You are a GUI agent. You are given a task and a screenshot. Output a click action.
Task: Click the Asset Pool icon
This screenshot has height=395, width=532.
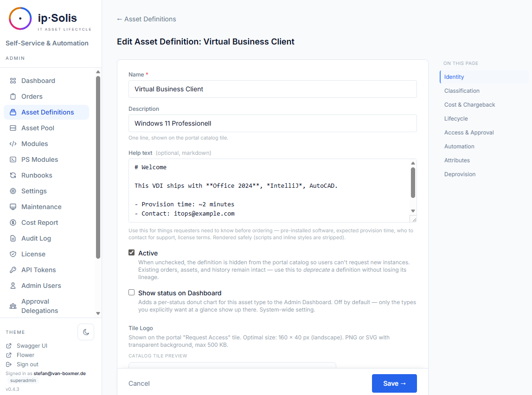click(x=13, y=128)
